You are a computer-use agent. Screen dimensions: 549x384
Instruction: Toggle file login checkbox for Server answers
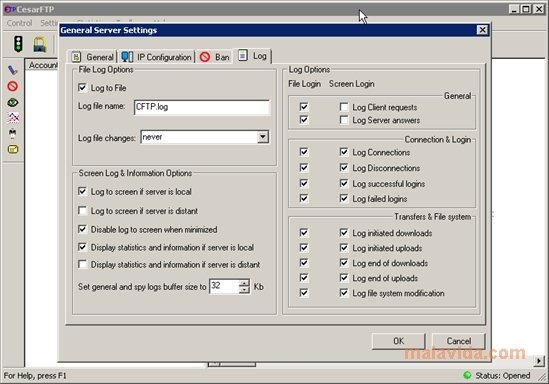point(304,120)
